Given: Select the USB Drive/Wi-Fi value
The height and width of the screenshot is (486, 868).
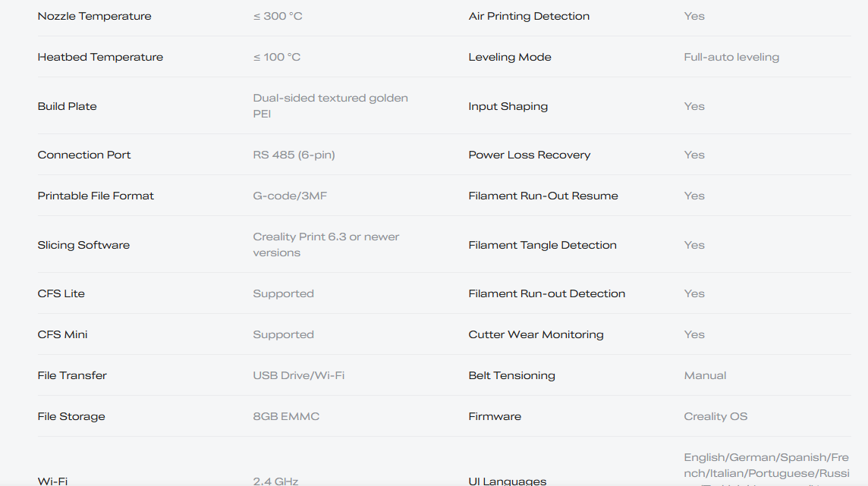Looking at the screenshot, I should coord(298,375).
